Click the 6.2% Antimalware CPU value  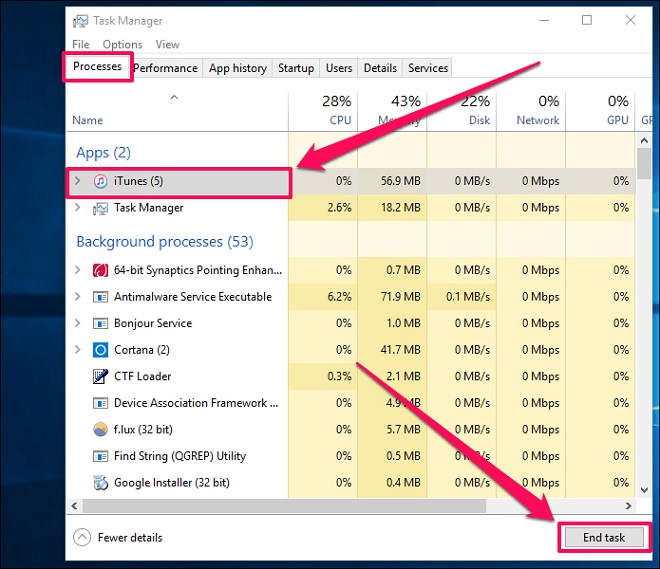[x=339, y=297]
